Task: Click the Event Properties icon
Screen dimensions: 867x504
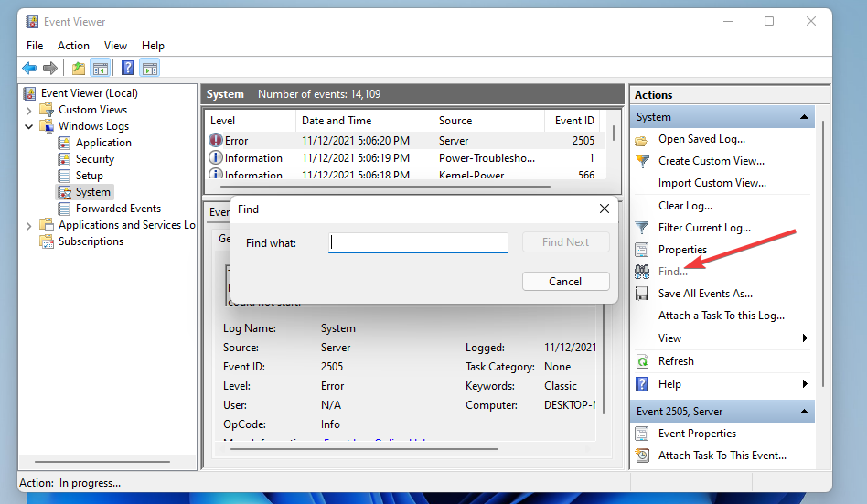Action: 641,434
